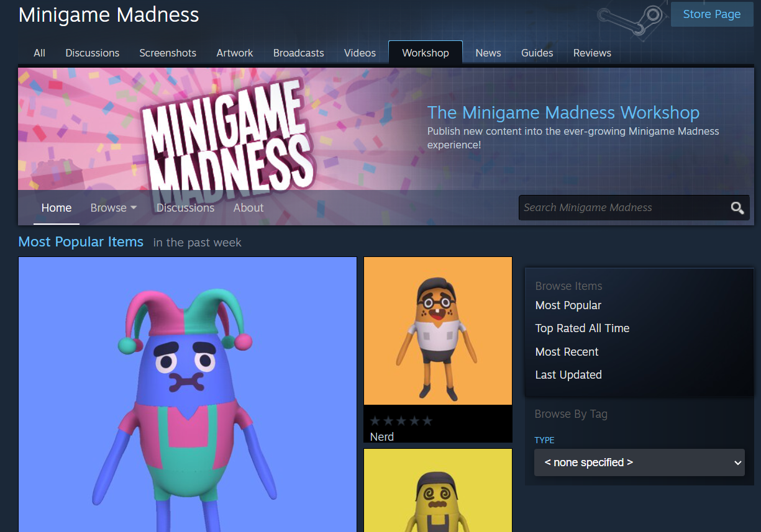The height and width of the screenshot is (532, 761).
Task: Open the jester character featured item
Action: pos(188,394)
